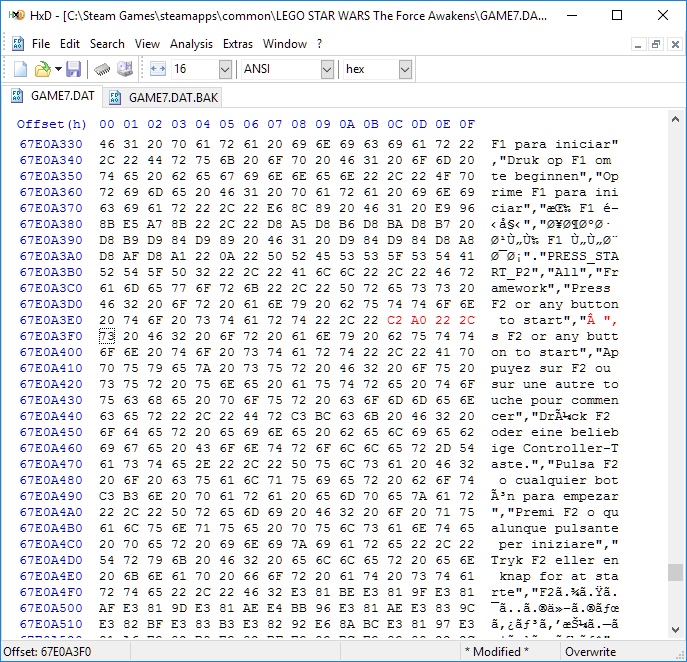Click the Save floppy disk icon
The width and height of the screenshot is (687, 662).
73,69
